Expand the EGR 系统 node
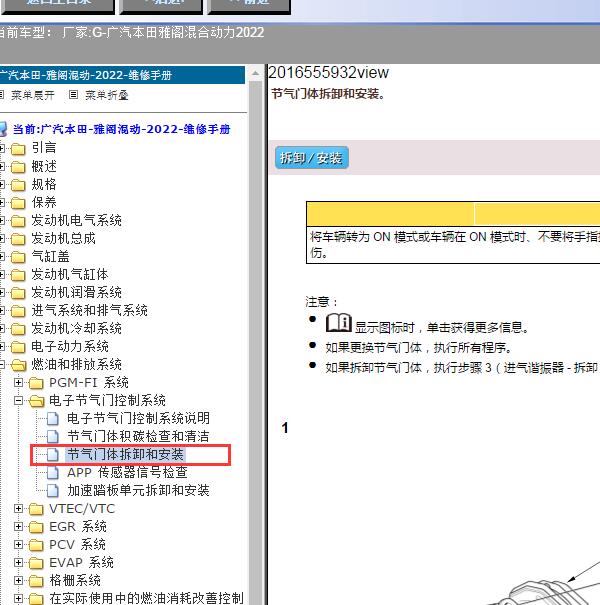Screen dimensions: 600x605 coord(18,526)
